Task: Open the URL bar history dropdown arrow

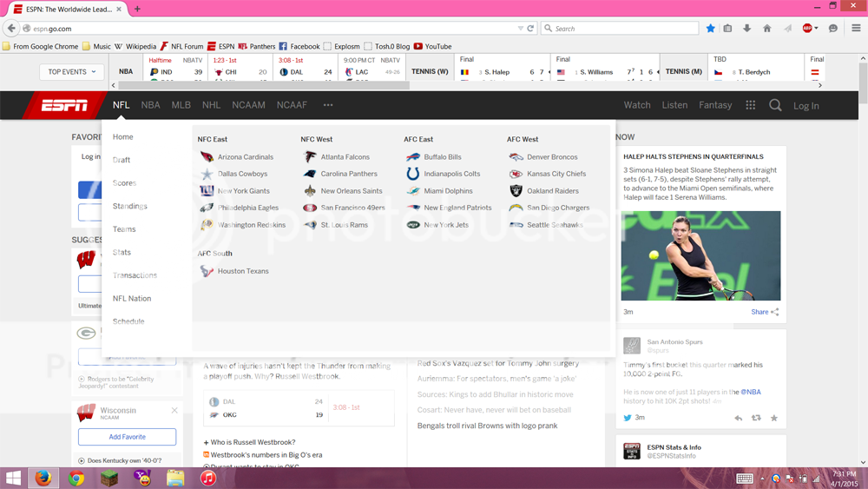Action: tap(520, 29)
